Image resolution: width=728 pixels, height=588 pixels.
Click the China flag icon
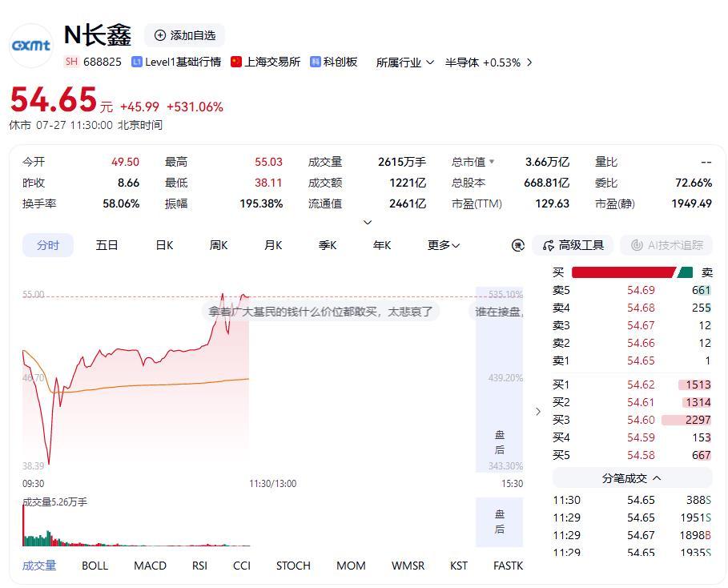[x=236, y=62]
